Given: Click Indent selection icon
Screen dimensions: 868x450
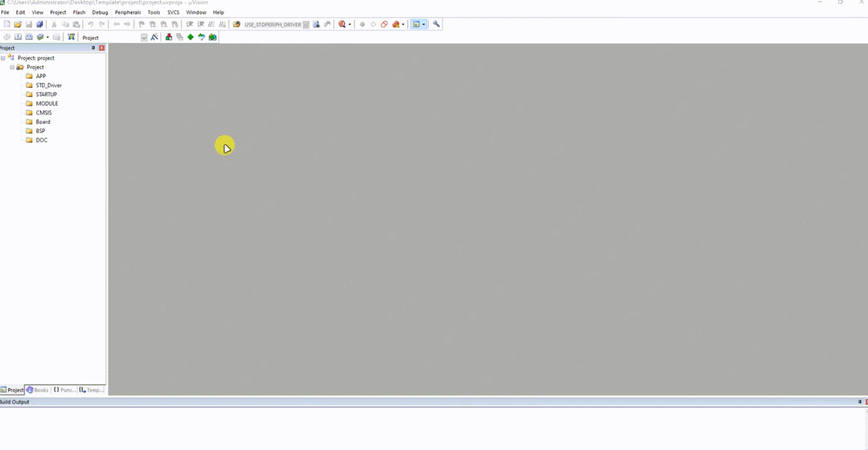Looking at the screenshot, I should 189,24.
